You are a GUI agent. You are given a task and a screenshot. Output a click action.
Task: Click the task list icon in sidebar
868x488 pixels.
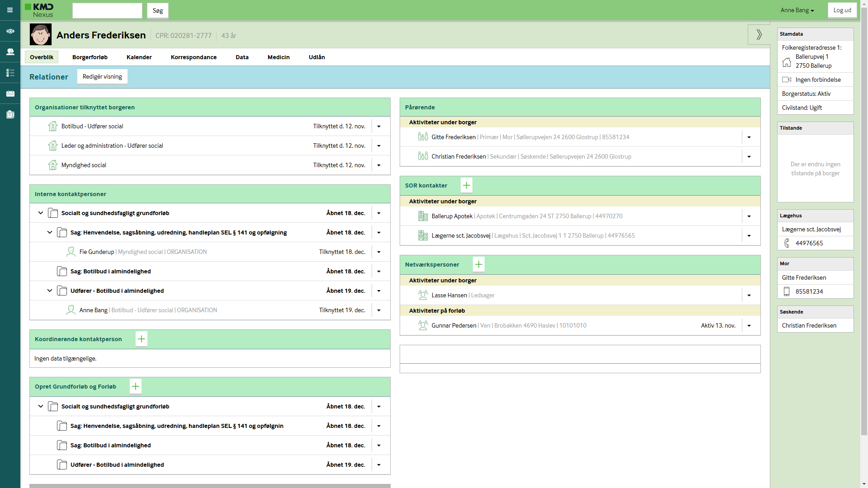tap(10, 73)
